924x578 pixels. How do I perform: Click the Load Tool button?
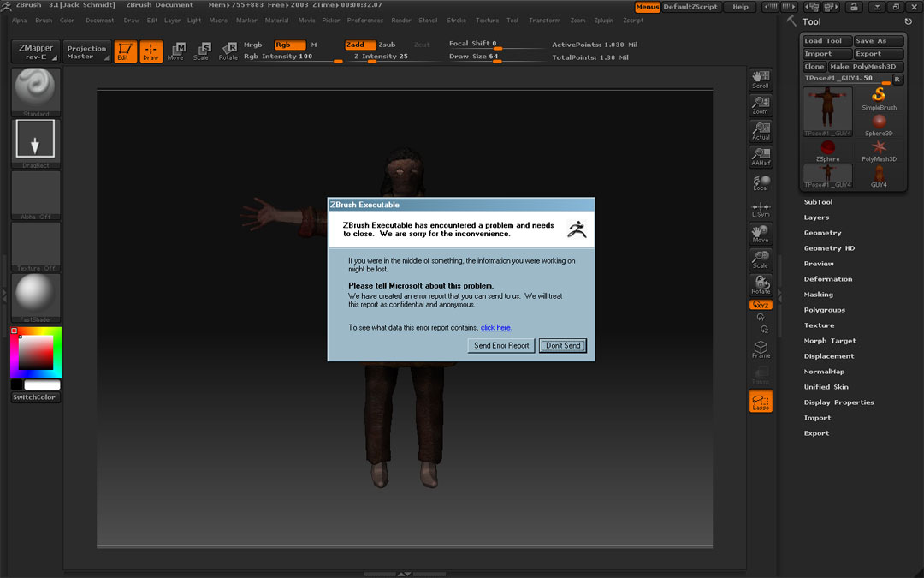click(x=827, y=41)
